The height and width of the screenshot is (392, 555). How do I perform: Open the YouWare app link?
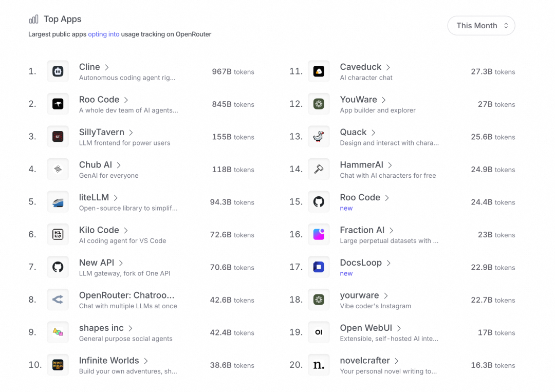pos(358,100)
